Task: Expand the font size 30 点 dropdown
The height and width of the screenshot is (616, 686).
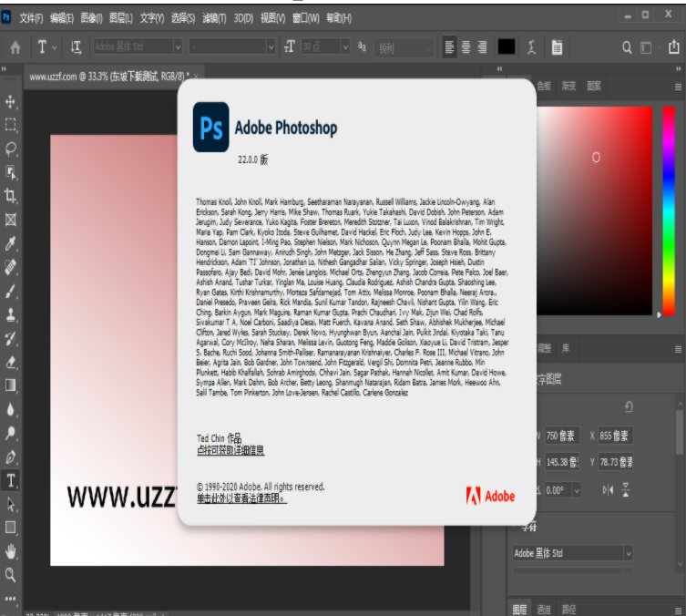Action: click(345, 46)
